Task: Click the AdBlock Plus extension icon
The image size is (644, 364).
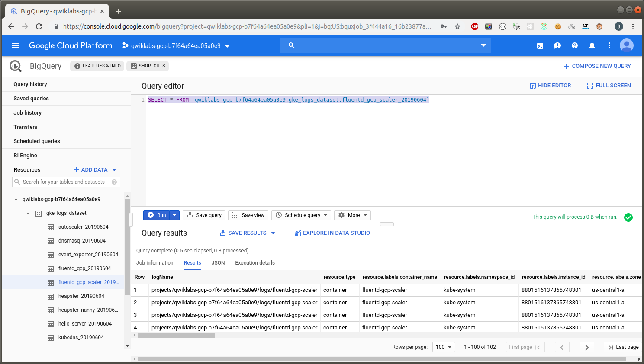Action: [x=475, y=26]
